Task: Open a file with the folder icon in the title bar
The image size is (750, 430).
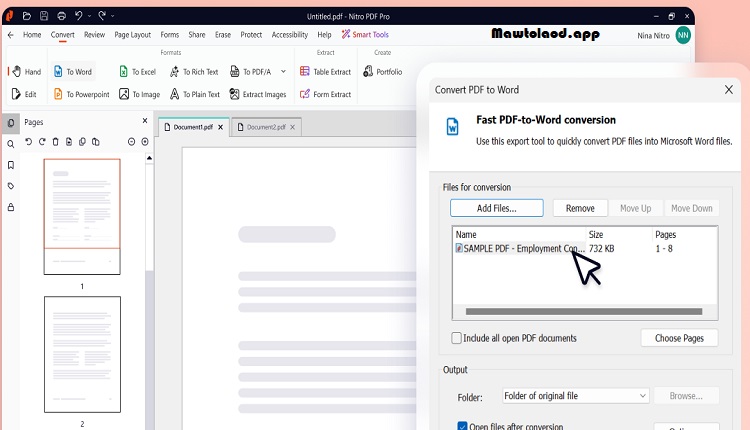Action: [x=27, y=16]
